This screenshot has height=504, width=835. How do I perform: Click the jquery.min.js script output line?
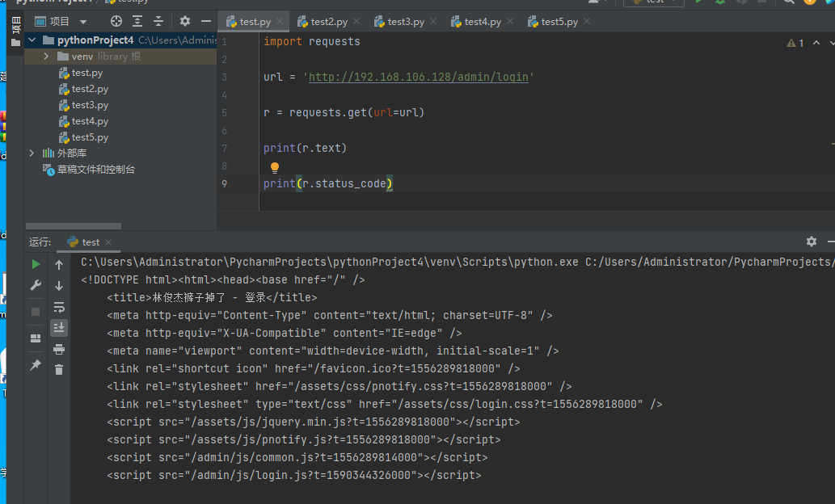point(313,422)
